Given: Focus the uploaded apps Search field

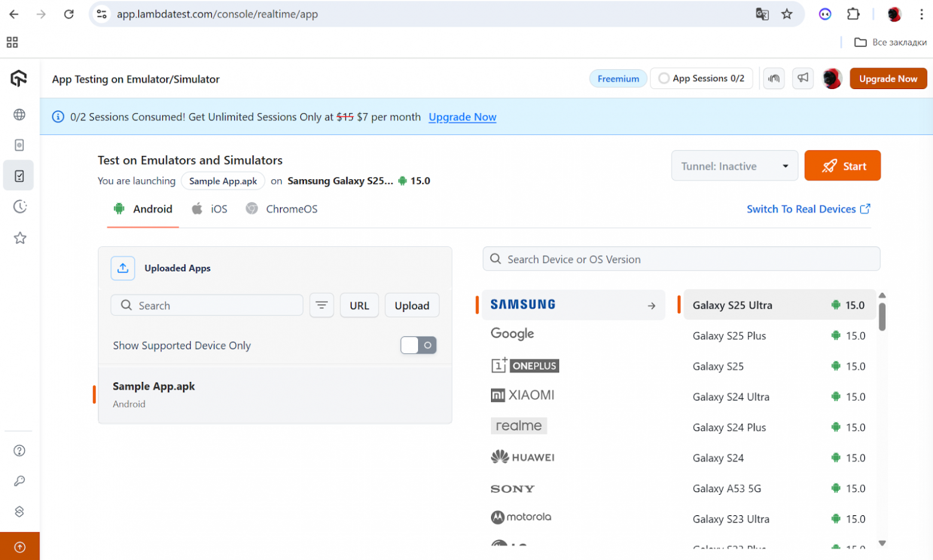Looking at the screenshot, I should click(x=207, y=305).
